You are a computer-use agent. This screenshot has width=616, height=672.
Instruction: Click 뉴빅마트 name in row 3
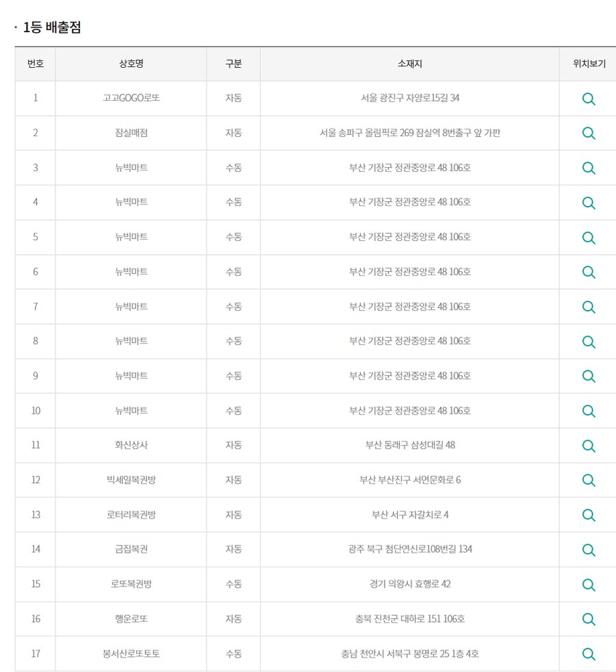131,168
